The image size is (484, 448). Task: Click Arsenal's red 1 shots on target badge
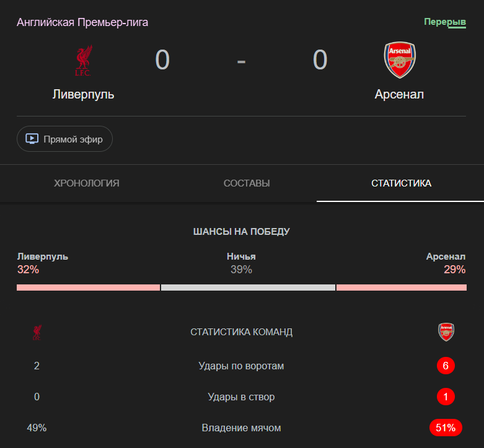click(446, 397)
